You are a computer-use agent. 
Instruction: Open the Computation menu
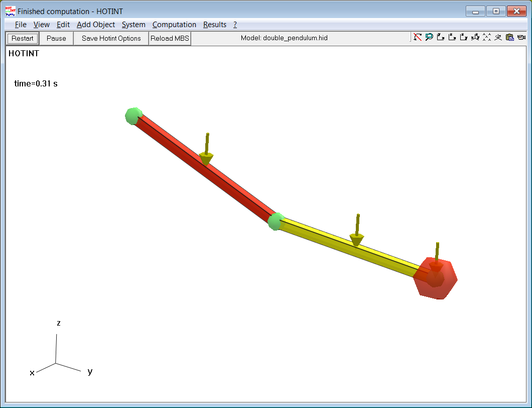[x=174, y=24]
